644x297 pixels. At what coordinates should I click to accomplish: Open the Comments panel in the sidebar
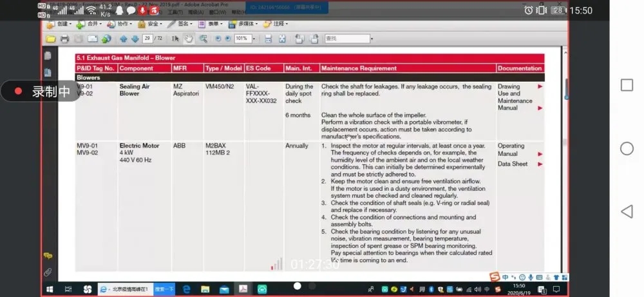click(48, 256)
